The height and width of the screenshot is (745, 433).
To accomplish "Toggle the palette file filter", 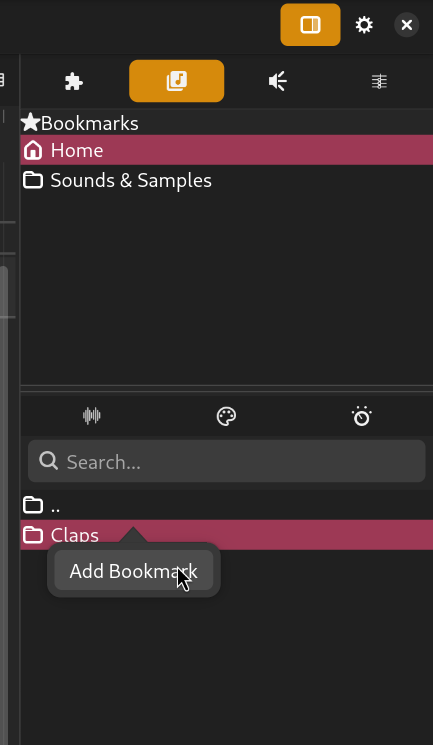I will [226, 416].
